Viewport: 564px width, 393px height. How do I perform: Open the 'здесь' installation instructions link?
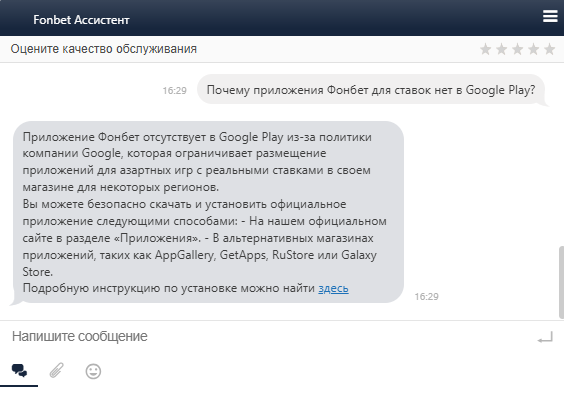tap(333, 288)
